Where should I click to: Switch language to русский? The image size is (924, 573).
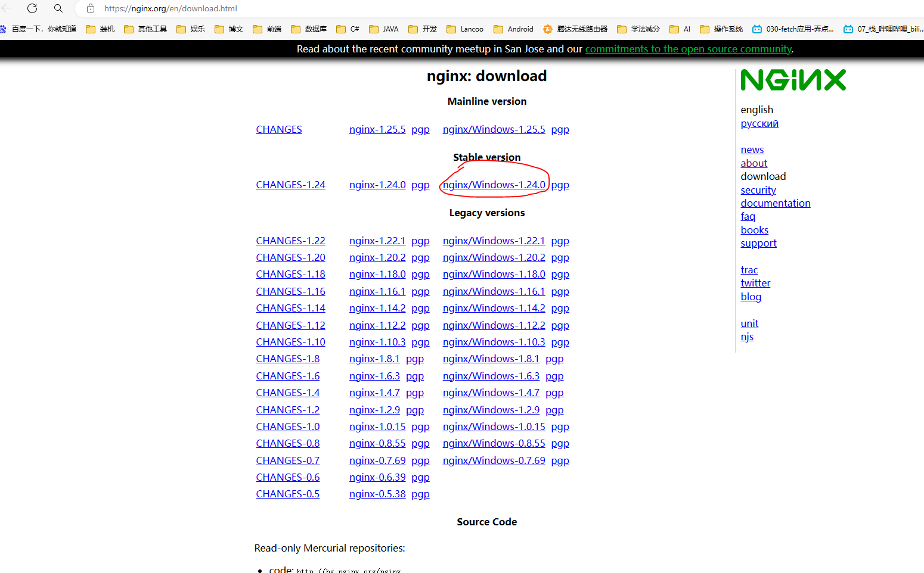tap(759, 123)
